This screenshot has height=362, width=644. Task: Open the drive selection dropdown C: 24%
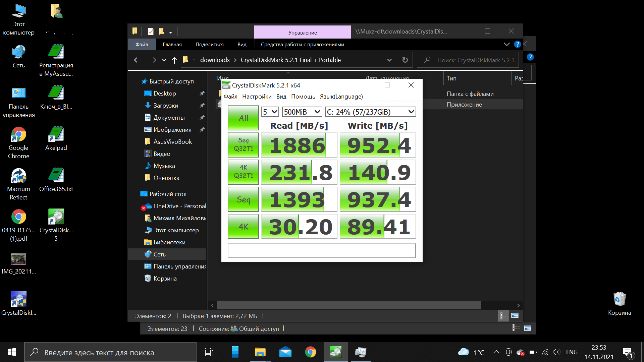point(371,112)
